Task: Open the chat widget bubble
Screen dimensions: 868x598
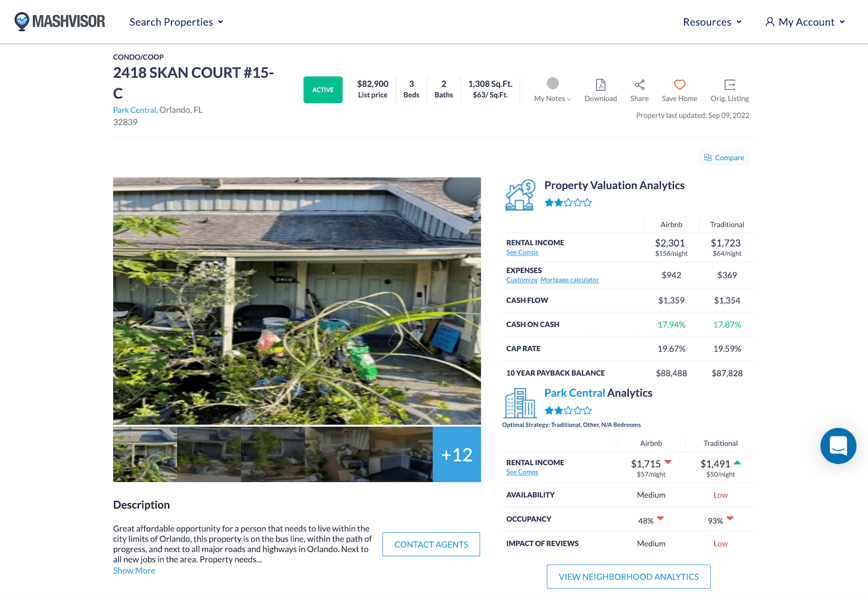Action: (838, 446)
